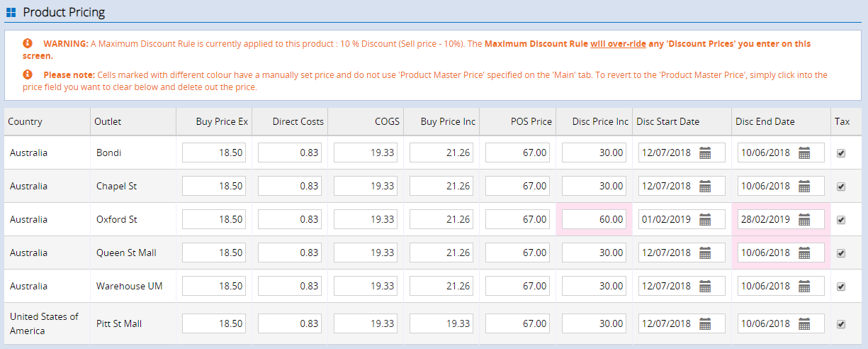Edit Oxford St Buy Price Ex field
Screen dimensions: 868x349
pos(214,219)
